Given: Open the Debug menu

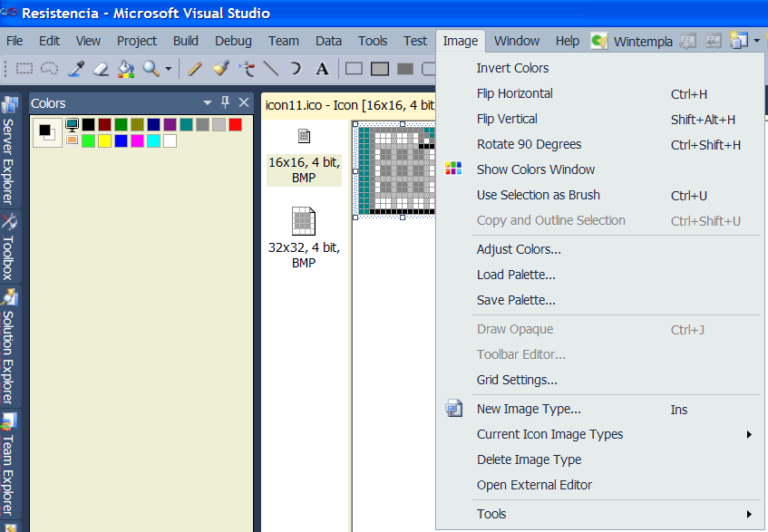Looking at the screenshot, I should (x=233, y=41).
